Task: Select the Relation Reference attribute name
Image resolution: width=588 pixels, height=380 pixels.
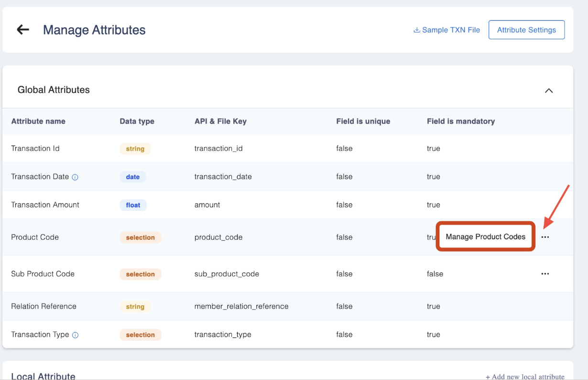Action: click(x=44, y=306)
